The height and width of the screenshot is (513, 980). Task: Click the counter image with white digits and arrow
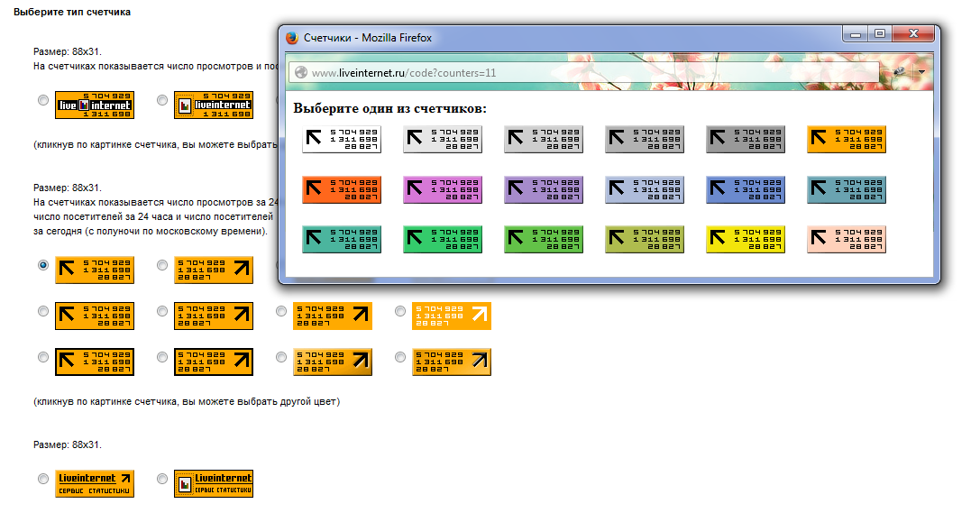(452, 316)
